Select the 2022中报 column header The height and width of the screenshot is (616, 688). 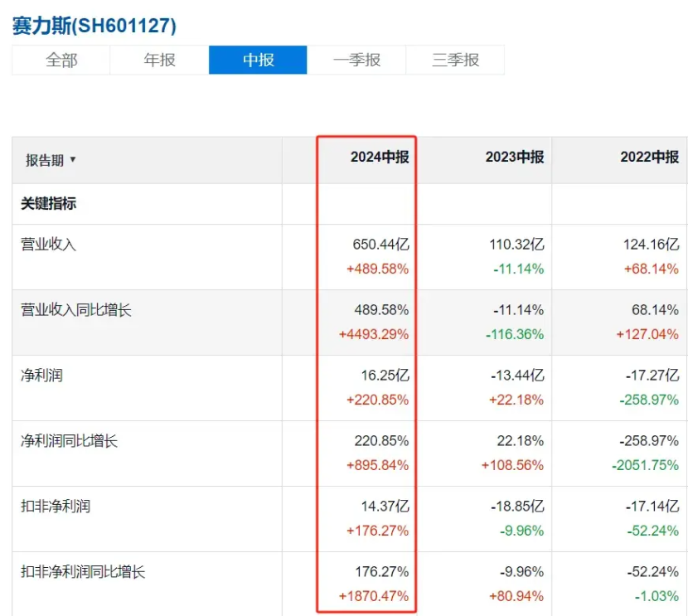click(x=649, y=157)
